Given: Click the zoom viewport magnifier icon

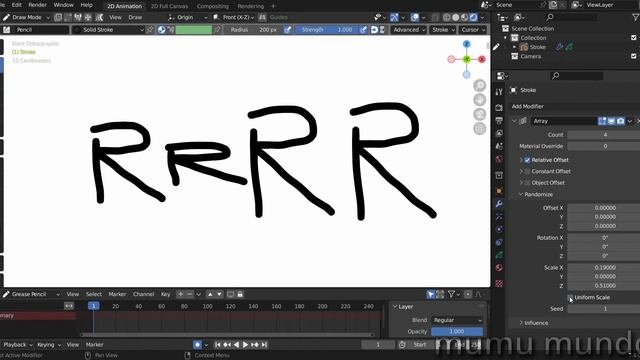Looking at the screenshot, I should point(480,85).
